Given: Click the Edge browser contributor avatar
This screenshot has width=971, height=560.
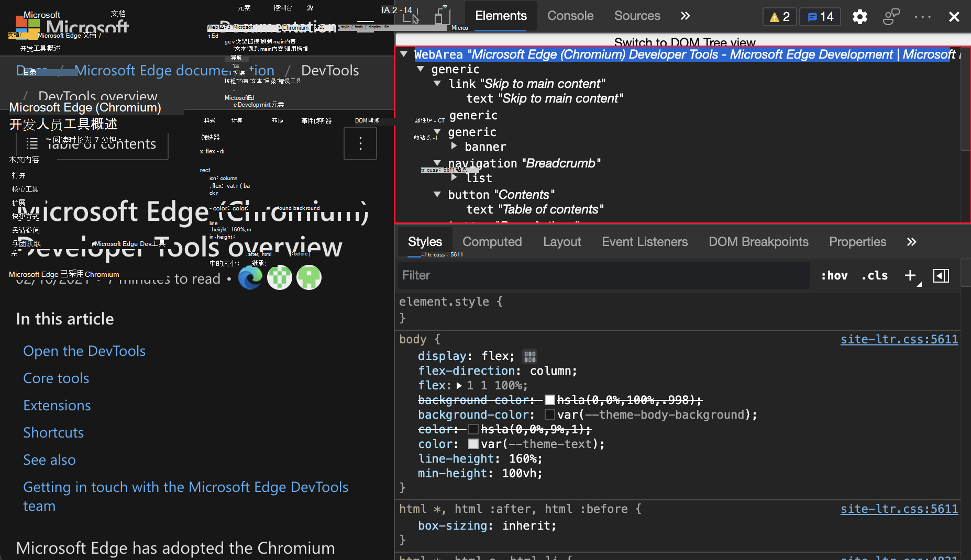Looking at the screenshot, I should click(250, 277).
